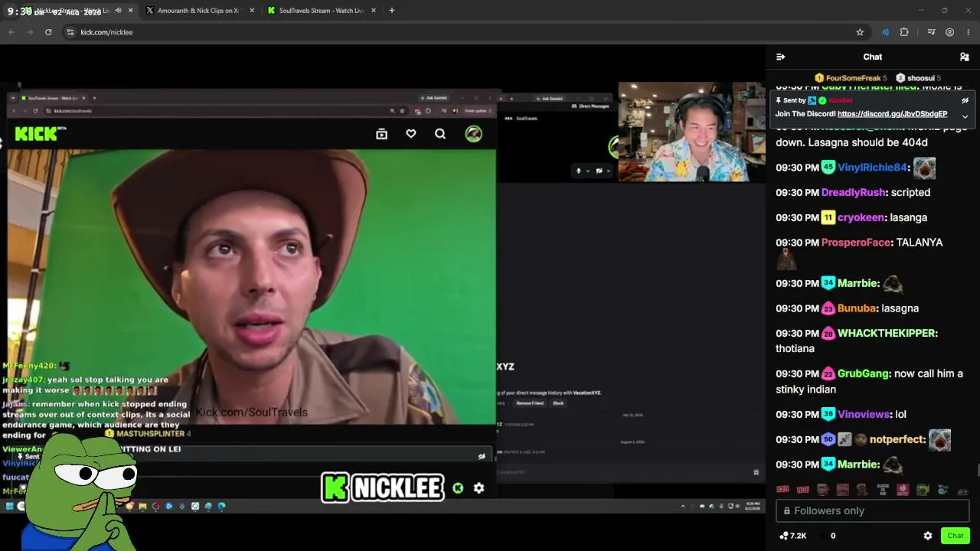Click the Windows Start button on the taskbar

[x=9, y=506]
